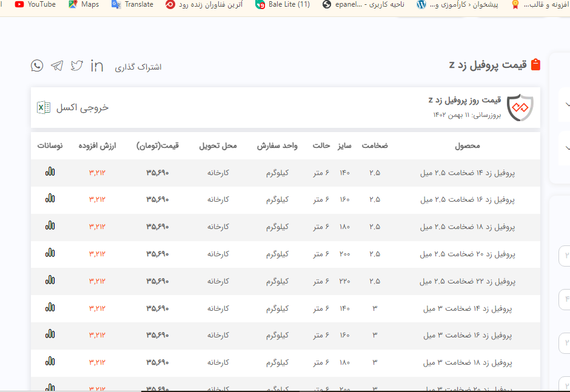The height and width of the screenshot is (392, 570).
Task: Share the page via WhatsApp icon
Action: 37,66
